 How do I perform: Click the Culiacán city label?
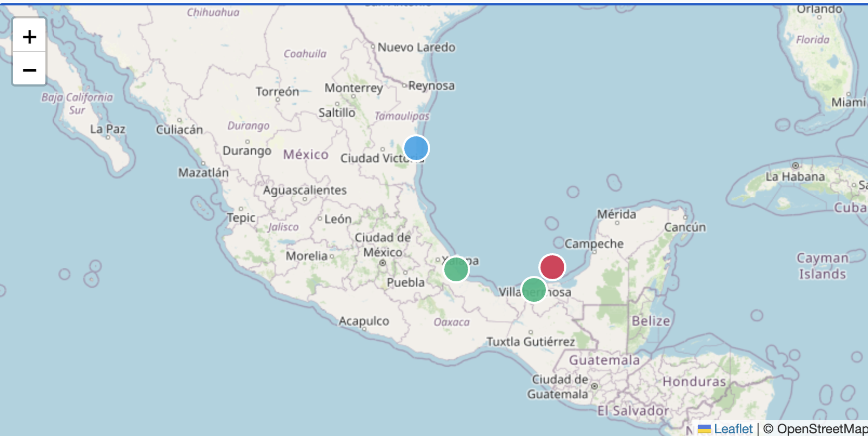(179, 130)
